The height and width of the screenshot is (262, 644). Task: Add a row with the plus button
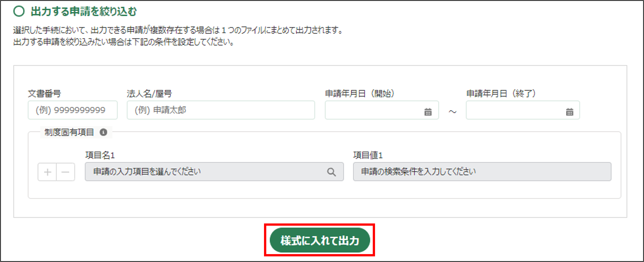point(48,172)
